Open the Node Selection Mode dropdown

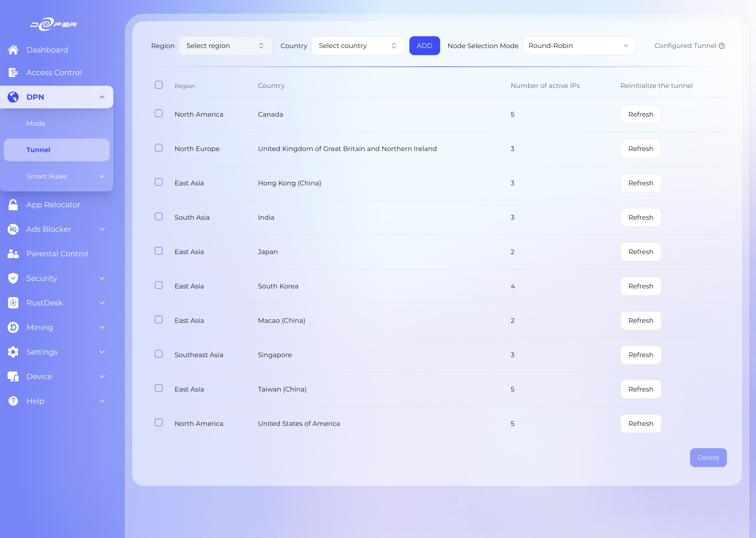[579, 46]
